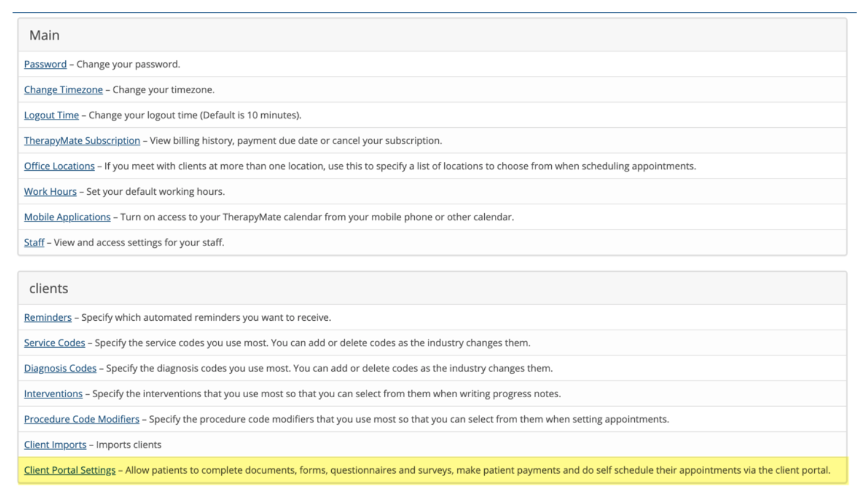
Task: Open the Reminders link
Action: click(48, 317)
